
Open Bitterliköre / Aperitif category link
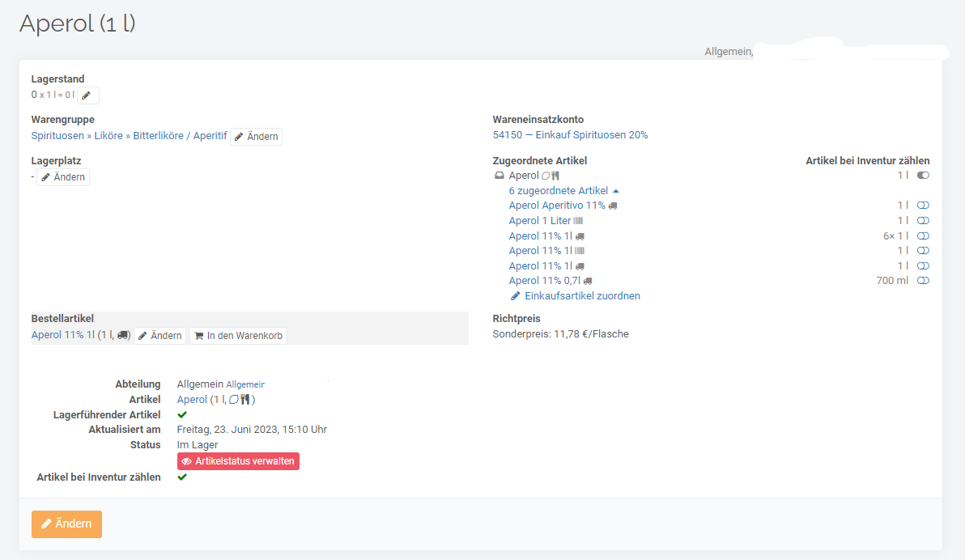tap(180, 135)
